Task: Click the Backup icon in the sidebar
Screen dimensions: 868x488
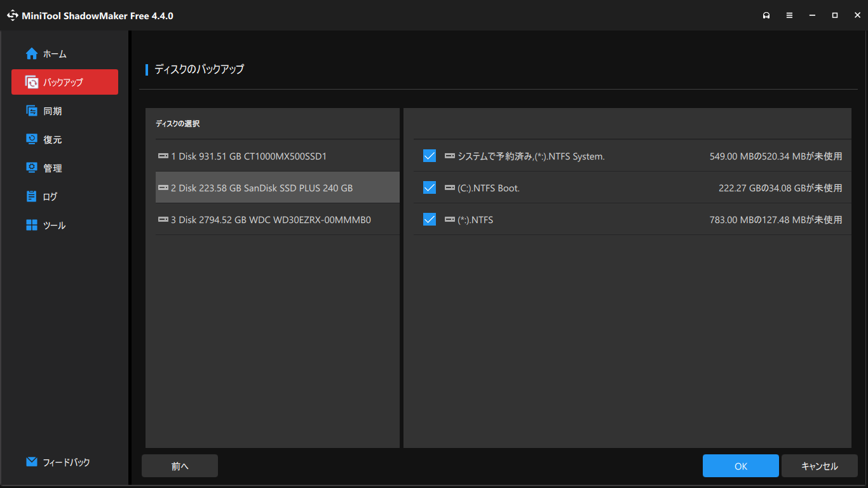Action: pos(32,82)
